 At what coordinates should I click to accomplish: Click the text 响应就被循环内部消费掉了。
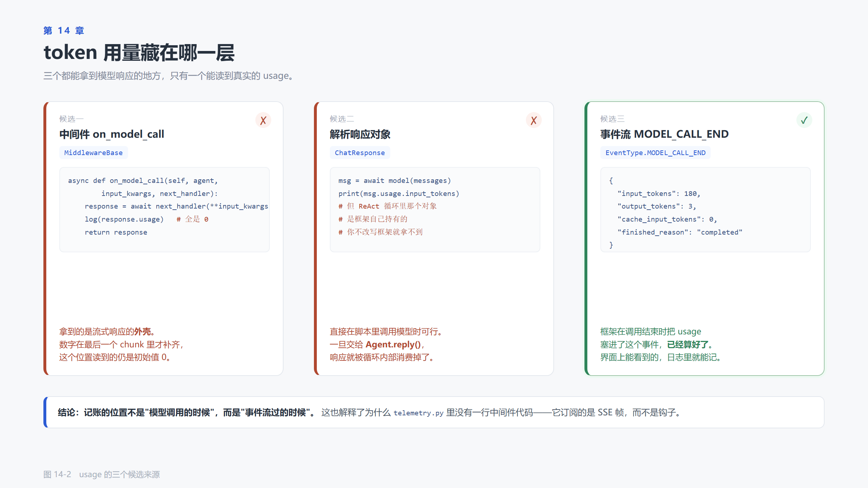[x=383, y=357]
